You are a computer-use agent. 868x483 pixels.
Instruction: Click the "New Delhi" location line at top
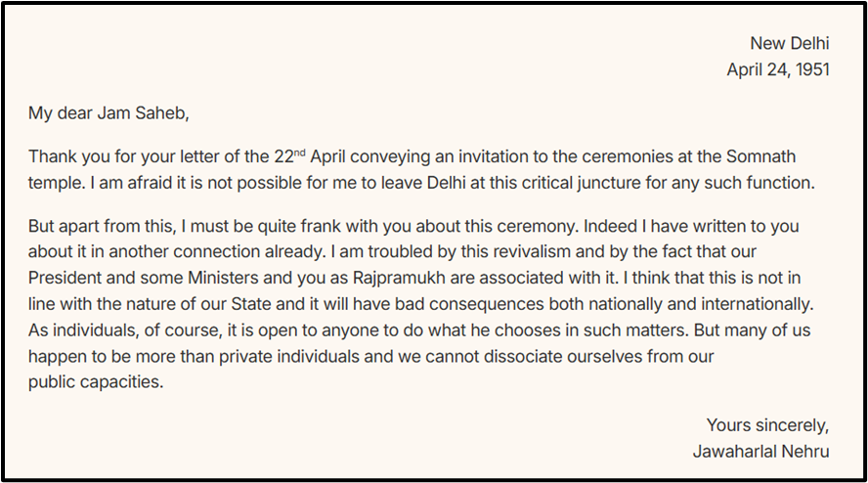(x=789, y=43)
